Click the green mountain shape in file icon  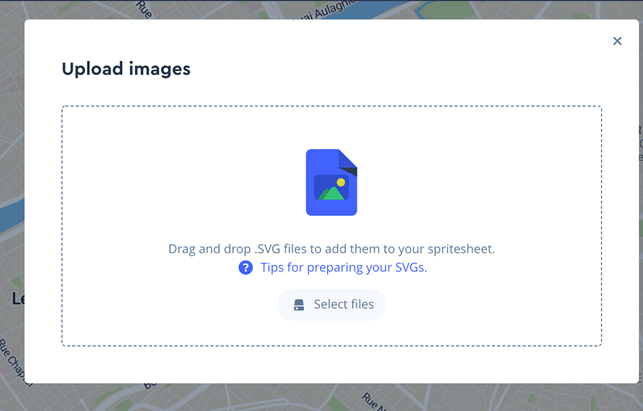tap(330, 192)
